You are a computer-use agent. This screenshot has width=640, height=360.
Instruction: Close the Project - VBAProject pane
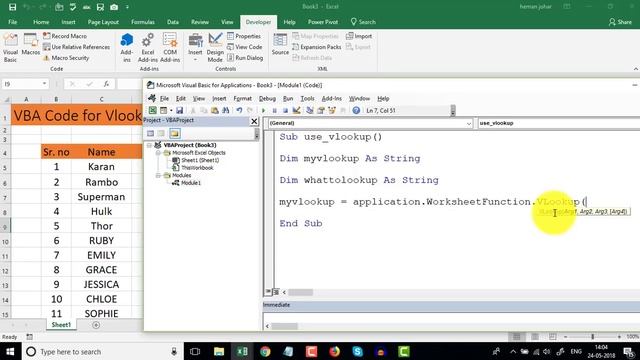[x=254, y=121]
